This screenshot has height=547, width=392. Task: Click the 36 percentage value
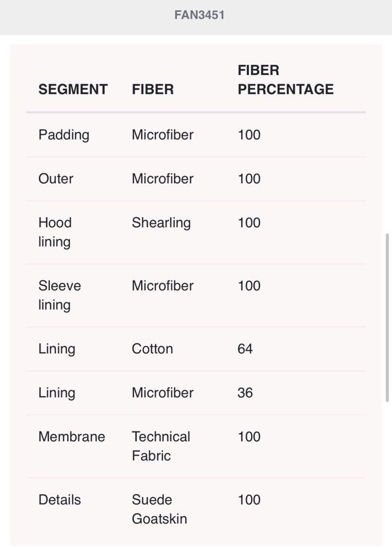245,393
